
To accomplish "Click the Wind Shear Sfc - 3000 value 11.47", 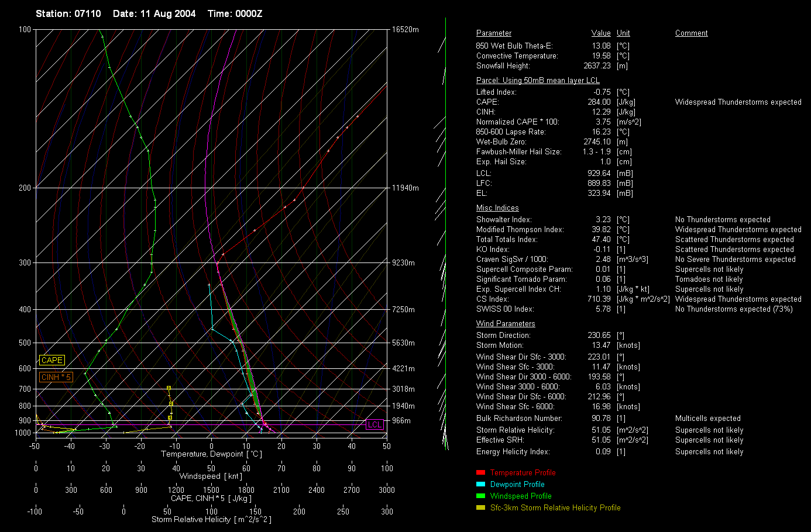I will [x=601, y=367].
